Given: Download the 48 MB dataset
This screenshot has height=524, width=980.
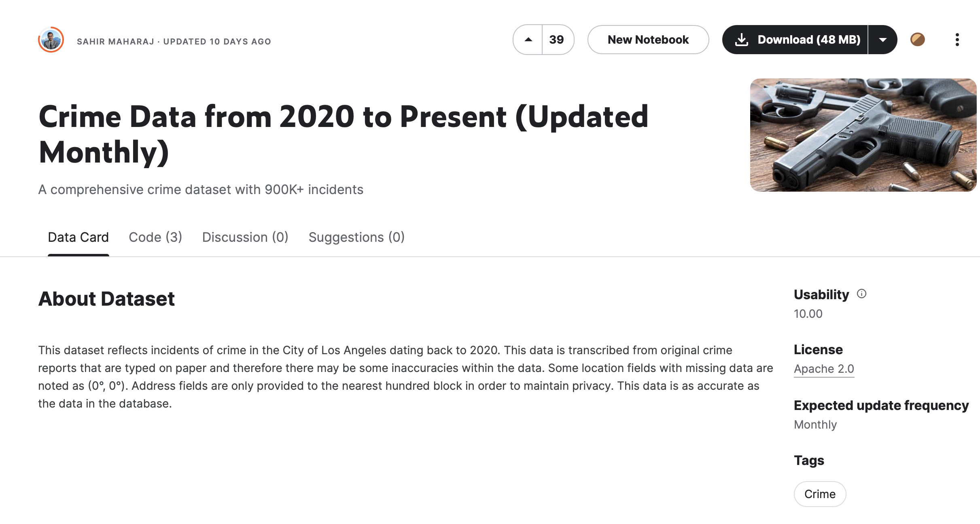Looking at the screenshot, I should click(x=796, y=40).
